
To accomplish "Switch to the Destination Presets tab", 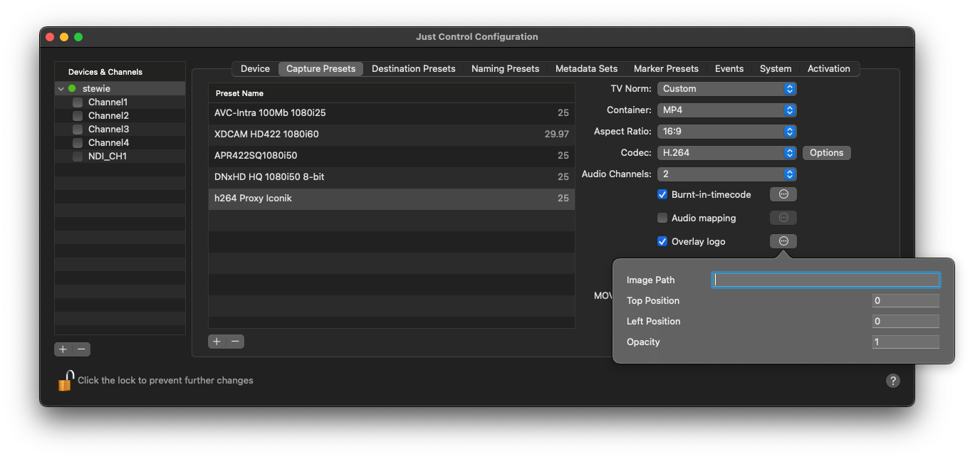I will (413, 69).
